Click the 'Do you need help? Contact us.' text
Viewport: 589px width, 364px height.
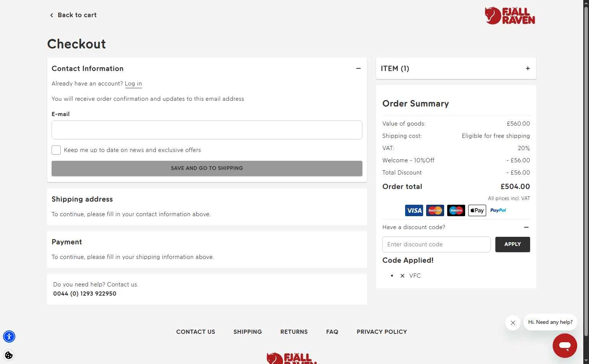tap(96, 285)
